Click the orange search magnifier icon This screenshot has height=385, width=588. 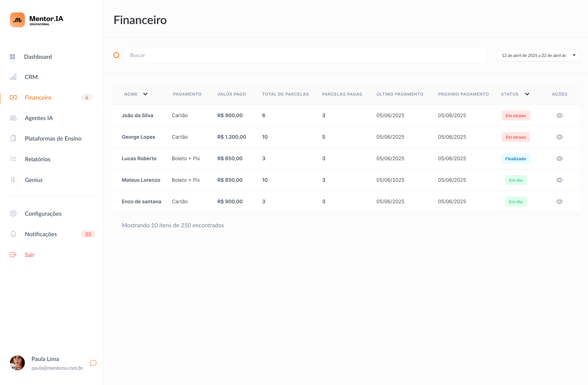coord(117,55)
